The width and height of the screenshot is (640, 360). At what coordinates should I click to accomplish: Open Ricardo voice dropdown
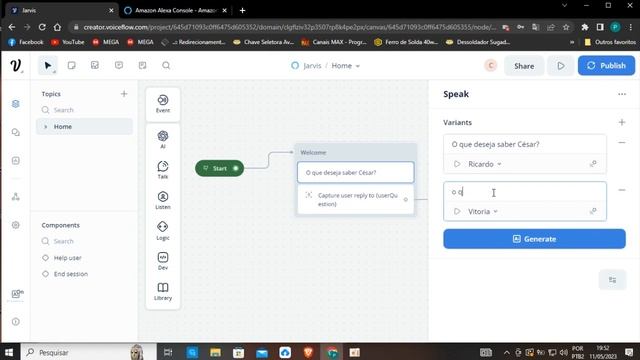[x=485, y=164]
